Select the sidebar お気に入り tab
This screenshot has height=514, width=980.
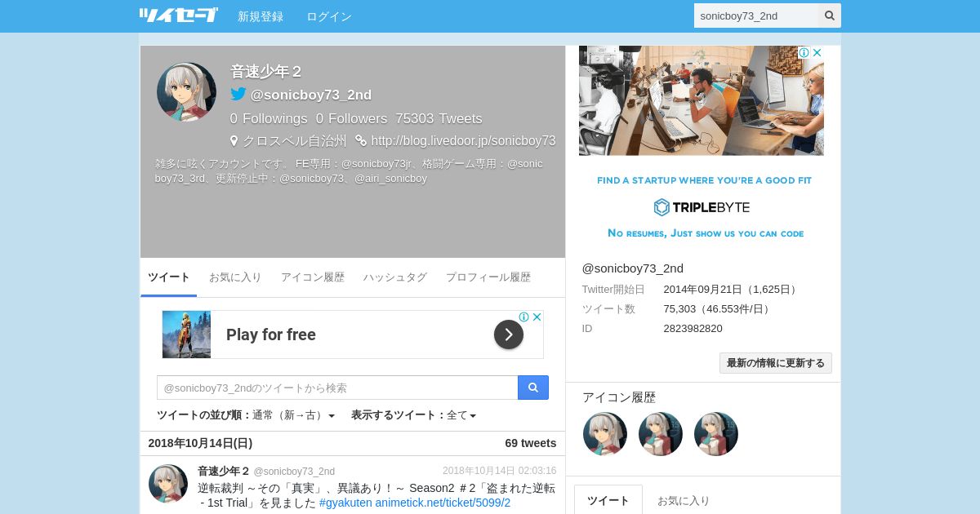coord(684,500)
